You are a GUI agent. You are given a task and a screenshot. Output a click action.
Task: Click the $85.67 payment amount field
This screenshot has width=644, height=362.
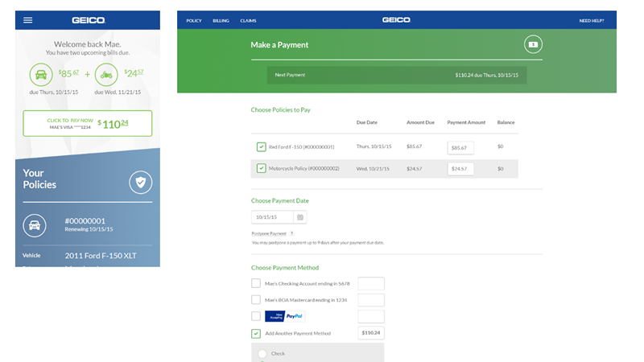(x=460, y=148)
